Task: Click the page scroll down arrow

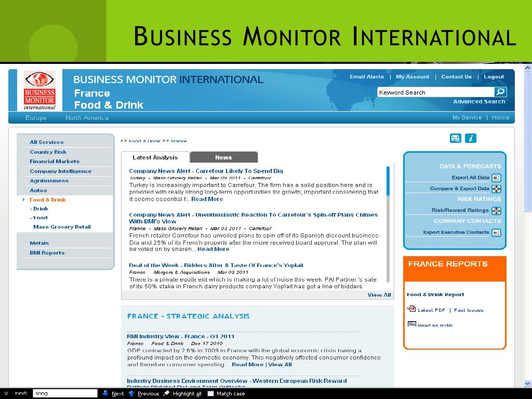Action: 528,383
